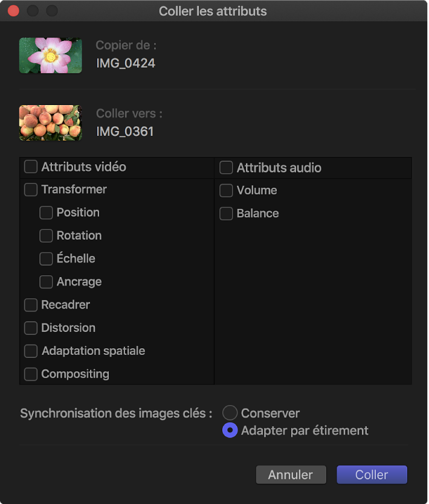The image size is (429, 504).
Task: Check the Échelle option
Action: pyautogui.click(x=46, y=259)
